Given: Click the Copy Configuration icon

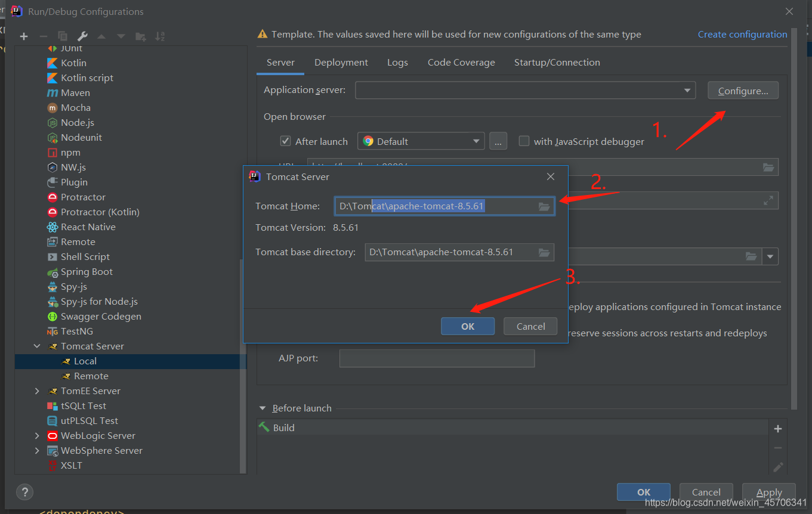Looking at the screenshot, I should coord(63,36).
